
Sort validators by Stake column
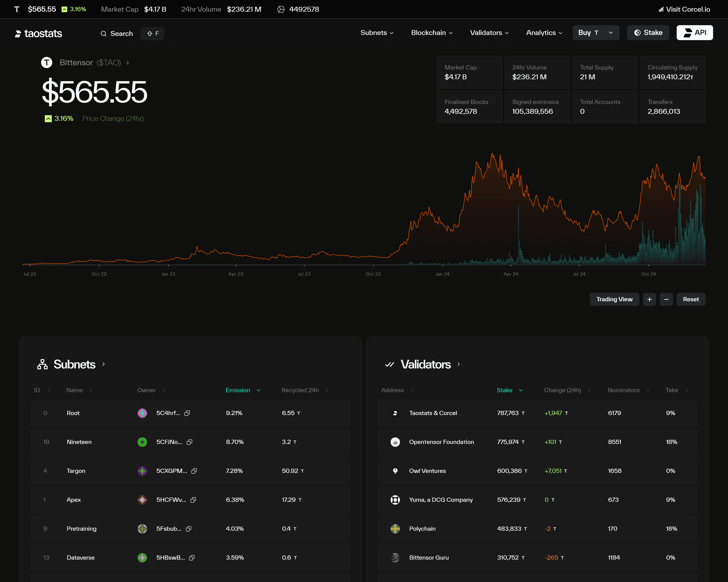pos(510,390)
